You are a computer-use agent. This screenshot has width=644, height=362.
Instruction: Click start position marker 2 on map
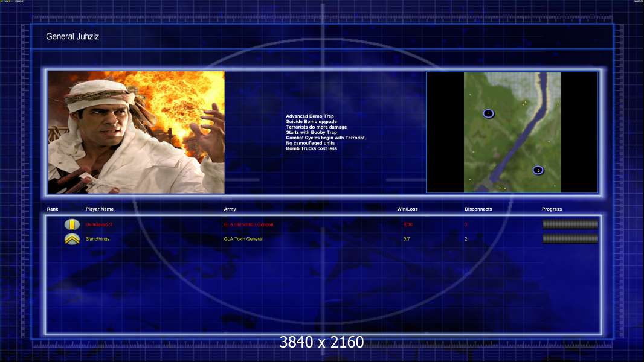coord(538,170)
